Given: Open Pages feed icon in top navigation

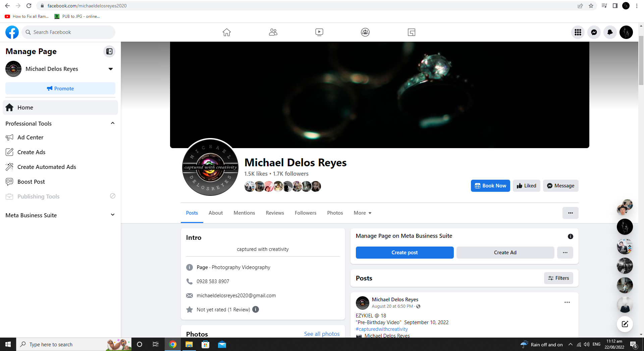Looking at the screenshot, I should click(x=412, y=32).
